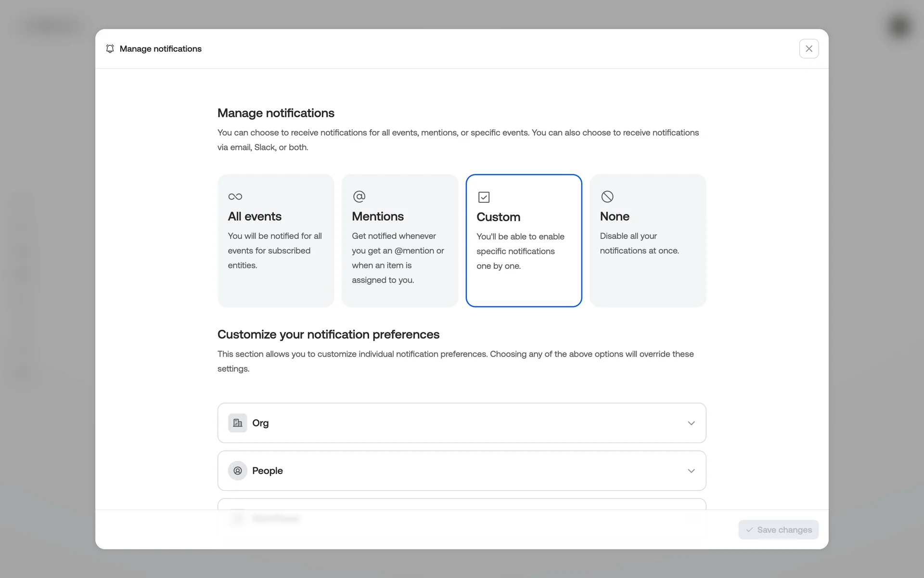Viewport: 924px width, 578px height.
Task: Click the Manage notifications header title
Action: click(160, 49)
